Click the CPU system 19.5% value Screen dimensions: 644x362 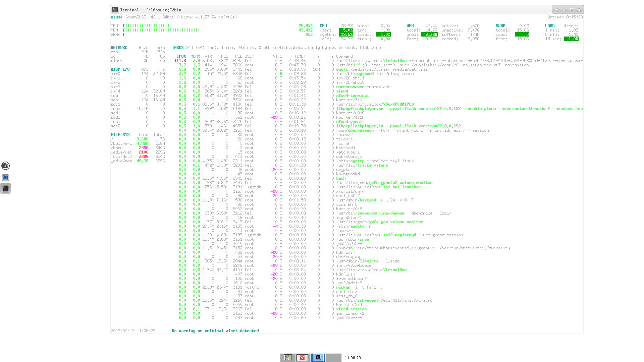pyautogui.click(x=346, y=35)
